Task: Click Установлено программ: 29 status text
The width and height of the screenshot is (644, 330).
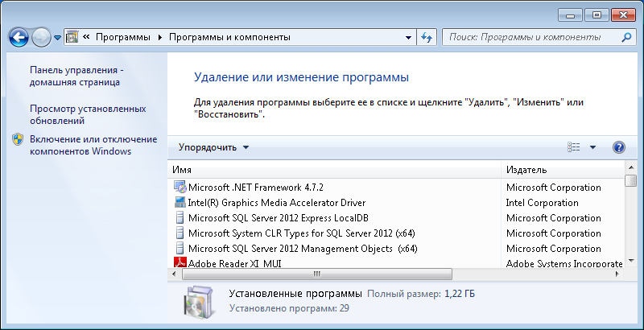Action: [x=289, y=307]
